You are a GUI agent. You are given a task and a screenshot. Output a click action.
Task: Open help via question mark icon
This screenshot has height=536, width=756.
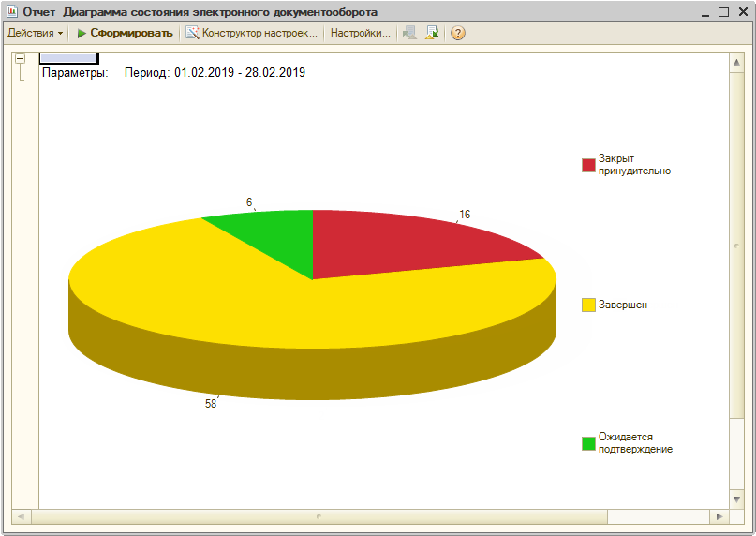coord(457,33)
